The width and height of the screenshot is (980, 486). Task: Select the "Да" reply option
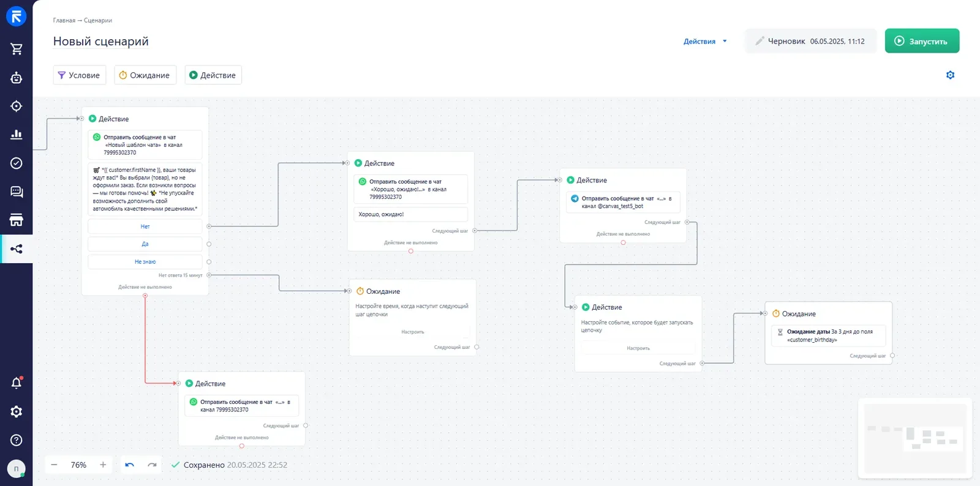point(145,244)
